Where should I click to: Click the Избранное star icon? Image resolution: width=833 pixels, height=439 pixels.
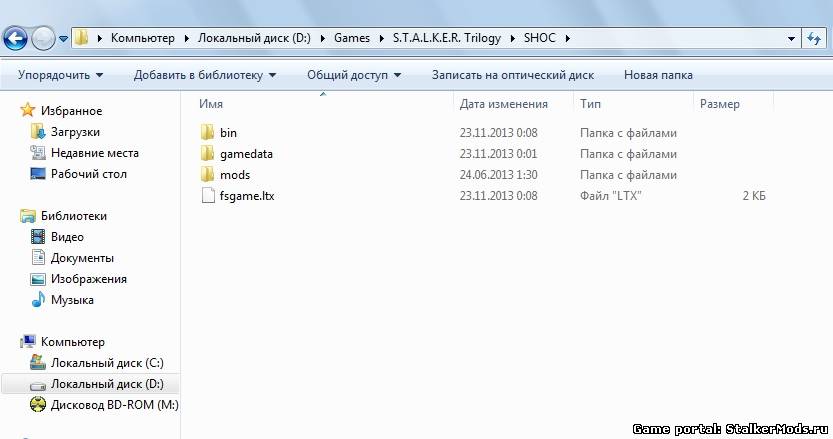[x=28, y=110]
